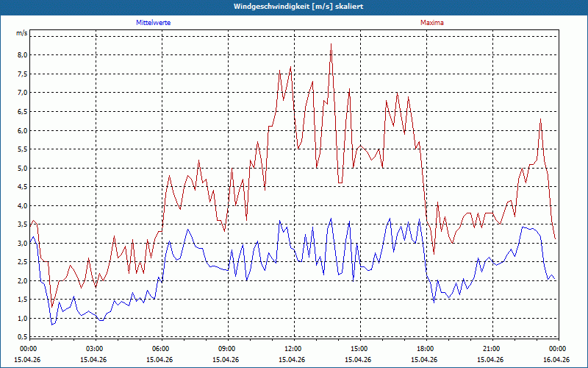Screen dimensions: 588x368
Task: Click the 8,0 y-axis value
Action: [23, 54]
